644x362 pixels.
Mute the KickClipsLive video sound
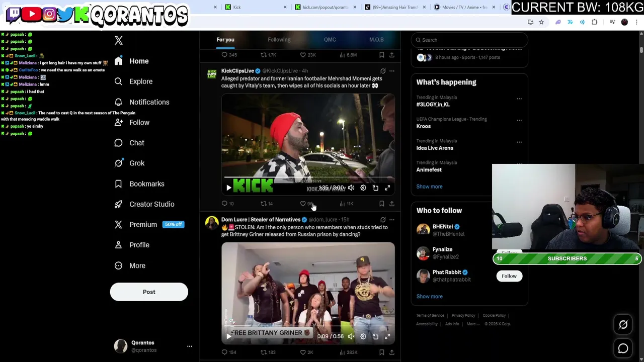pyautogui.click(x=351, y=188)
